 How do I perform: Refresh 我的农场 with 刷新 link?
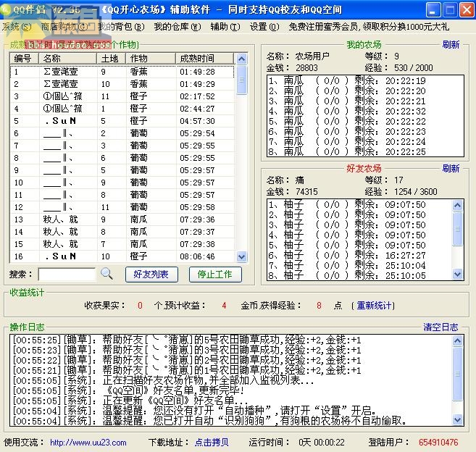[451, 45]
